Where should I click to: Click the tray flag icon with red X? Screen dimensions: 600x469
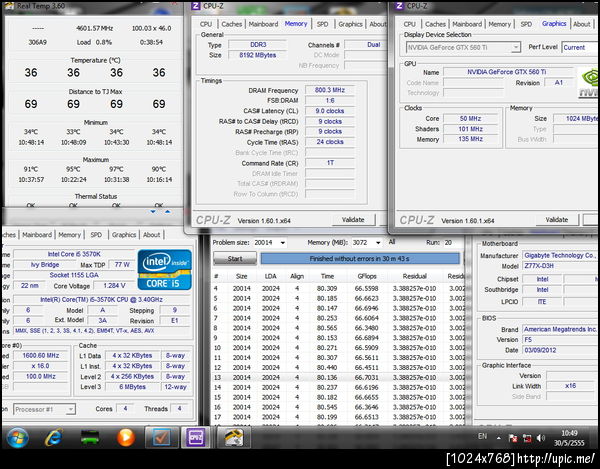tap(513, 438)
